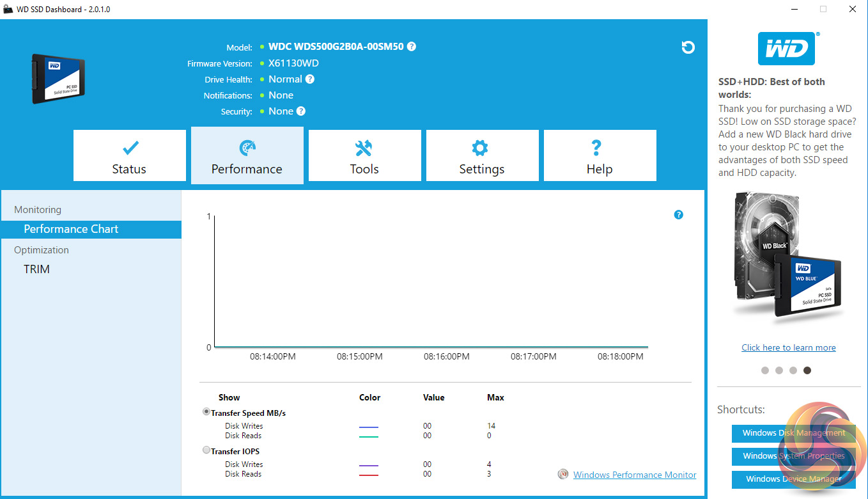Select the Transfer IOPS radio button
This screenshot has width=868, height=499.
coord(206,450)
